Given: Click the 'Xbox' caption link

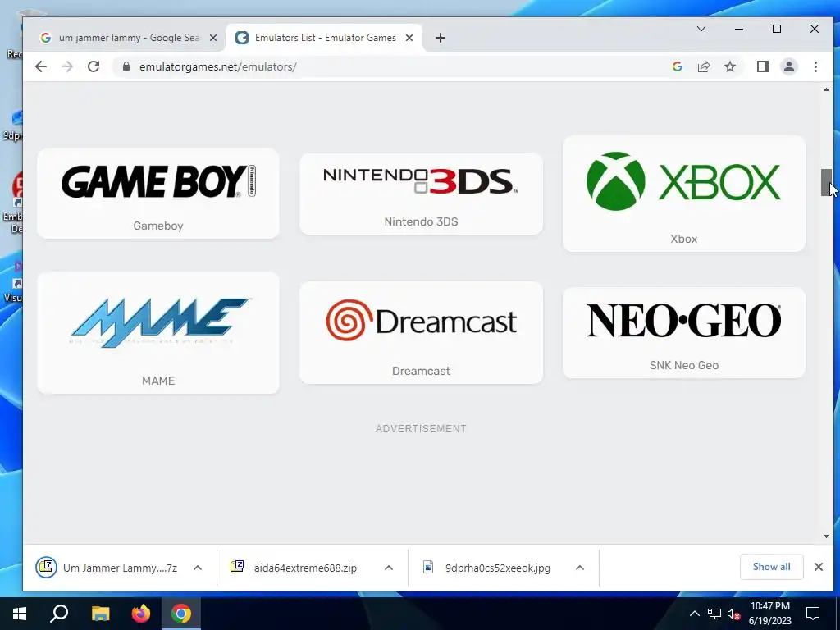Looking at the screenshot, I should pos(683,239).
